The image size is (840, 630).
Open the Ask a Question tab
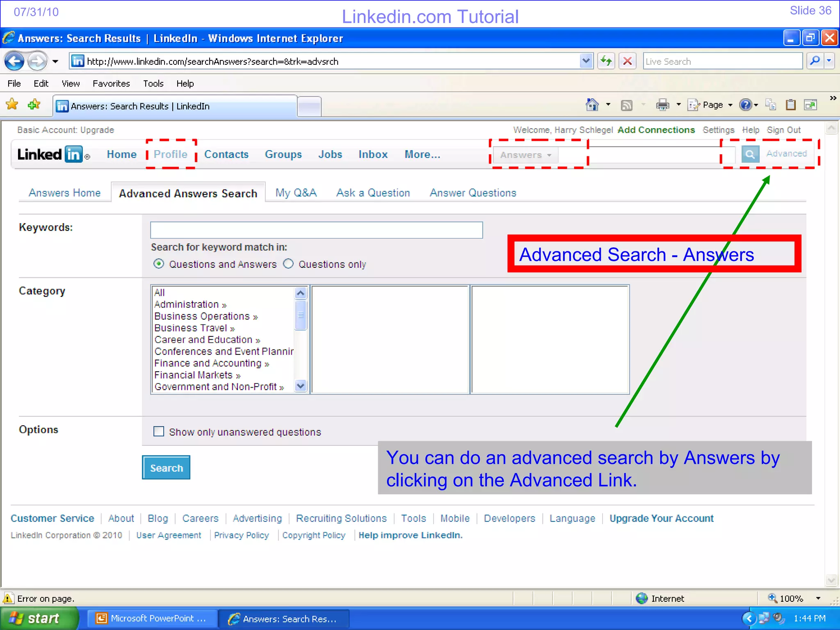tap(373, 193)
